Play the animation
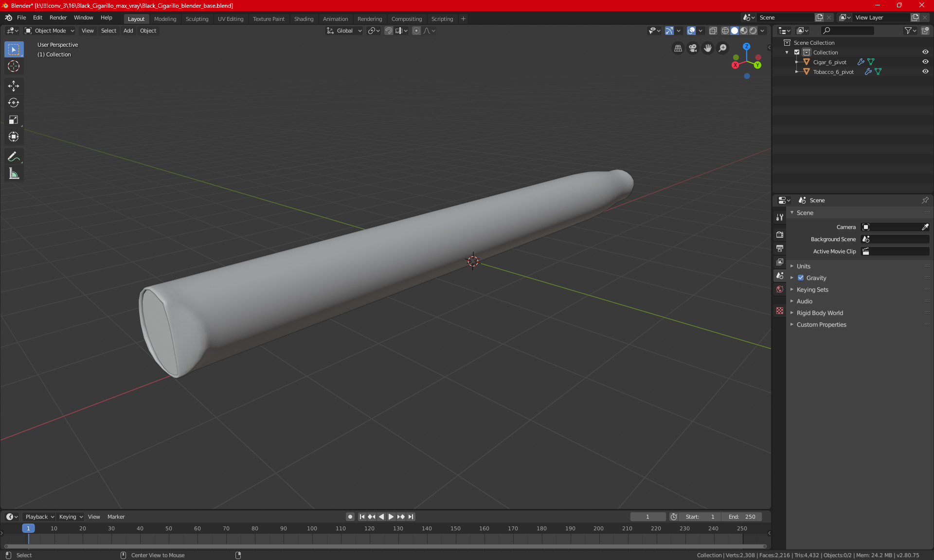The height and width of the screenshot is (560, 934). 391,517
